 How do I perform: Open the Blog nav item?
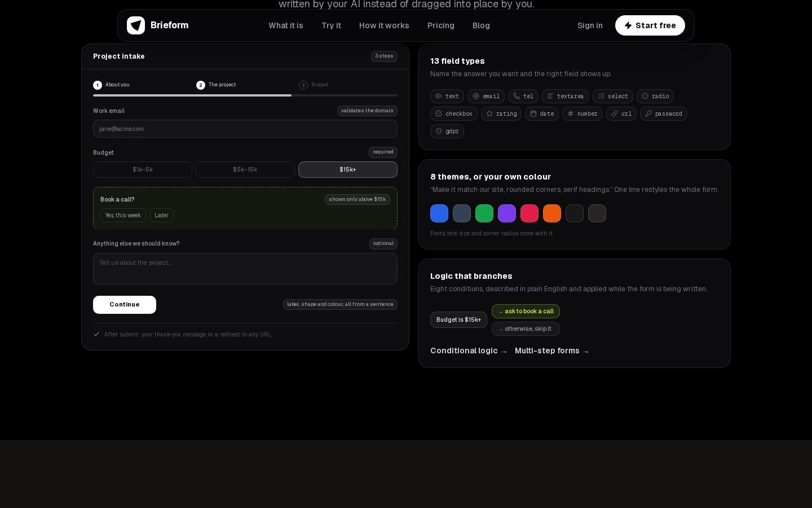pos(481,25)
